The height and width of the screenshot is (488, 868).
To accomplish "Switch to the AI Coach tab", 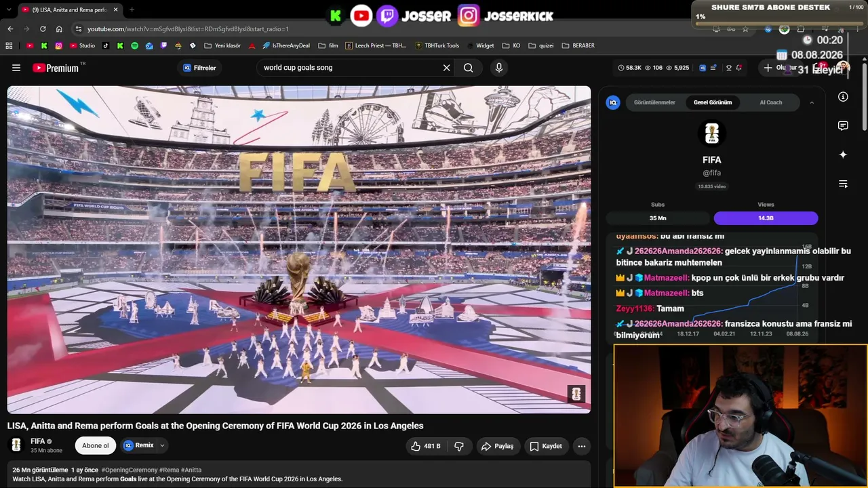I will [770, 102].
